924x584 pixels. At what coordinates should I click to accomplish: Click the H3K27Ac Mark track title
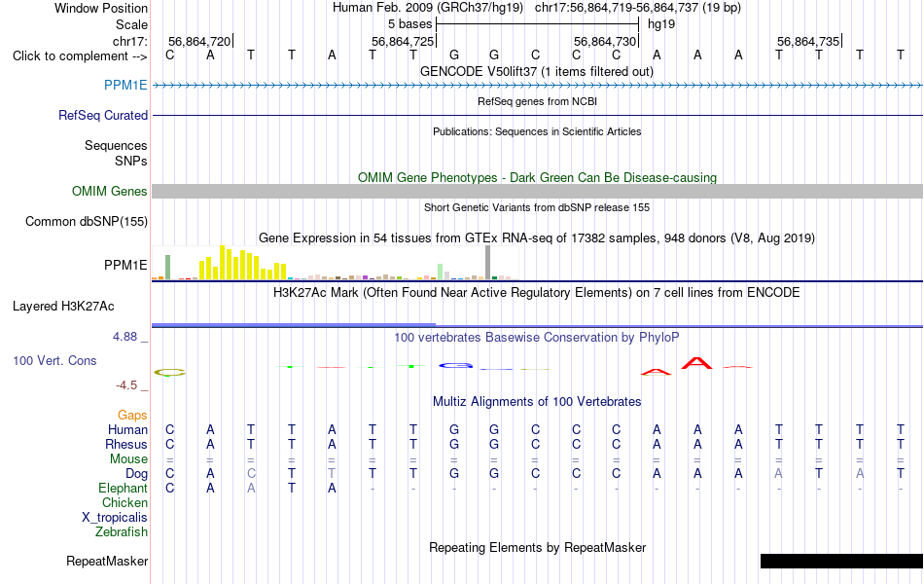pyautogui.click(x=537, y=293)
